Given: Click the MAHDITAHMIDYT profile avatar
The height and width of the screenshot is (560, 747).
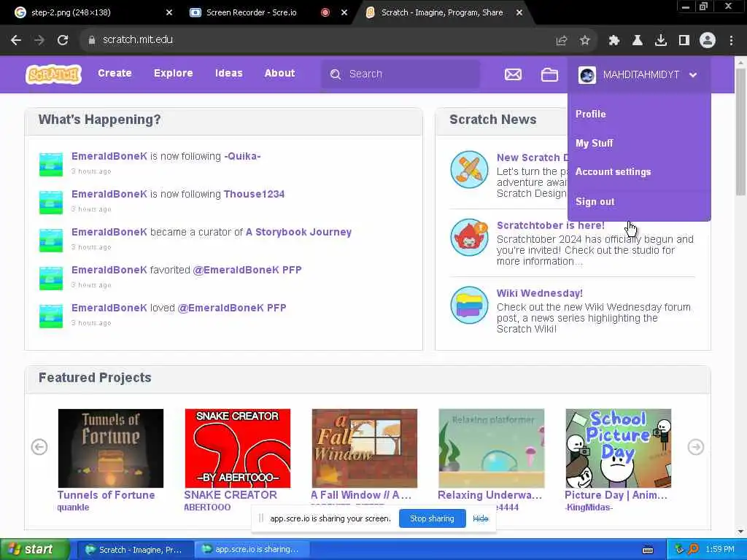Looking at the screenshot, I should (x=587, y=75).
